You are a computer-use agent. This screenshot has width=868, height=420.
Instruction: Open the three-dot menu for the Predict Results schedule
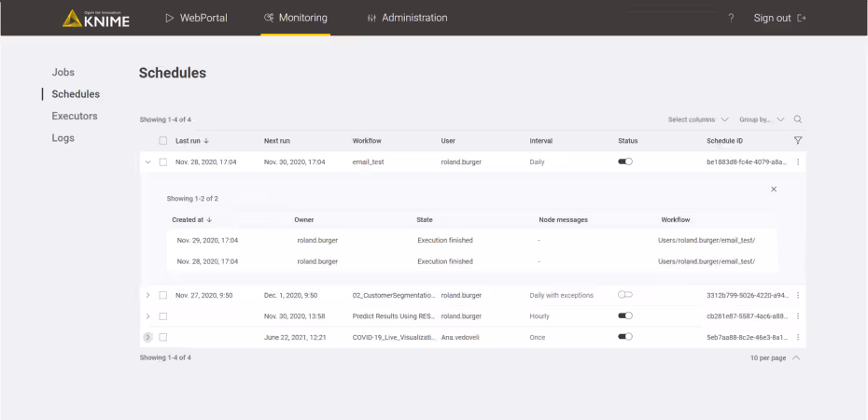(x=798, y=316)
